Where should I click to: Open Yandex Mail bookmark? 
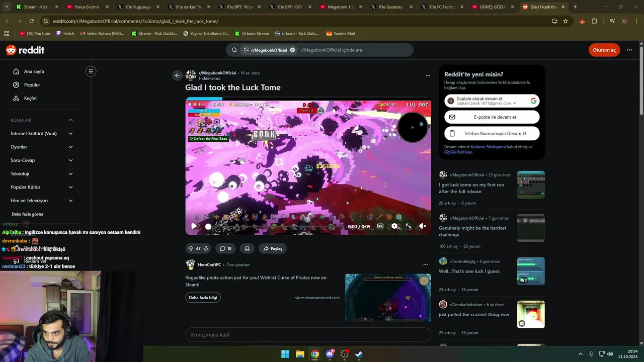point(341,34)
